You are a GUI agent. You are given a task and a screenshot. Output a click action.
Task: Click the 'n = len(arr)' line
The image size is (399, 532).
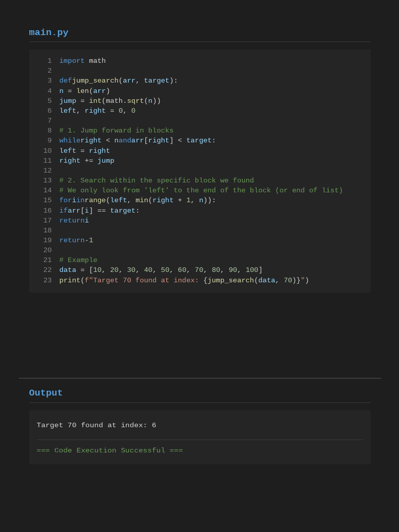[85, 91]
